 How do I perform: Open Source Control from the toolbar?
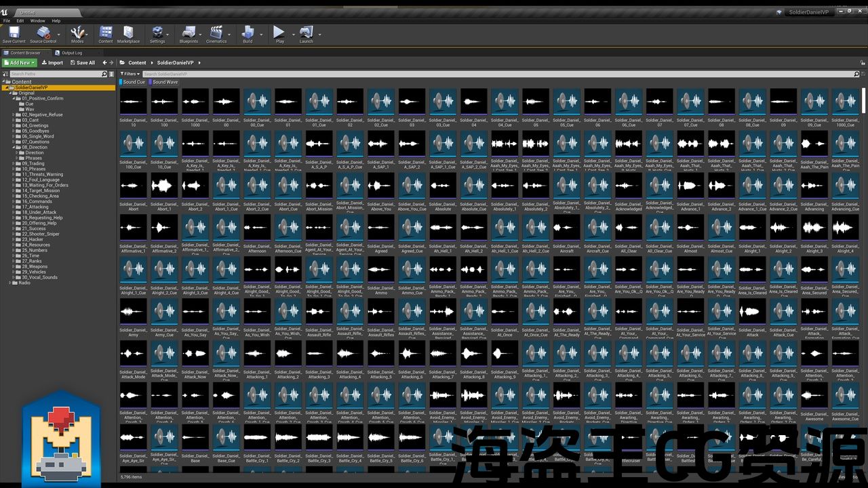(x=43, y=33)
